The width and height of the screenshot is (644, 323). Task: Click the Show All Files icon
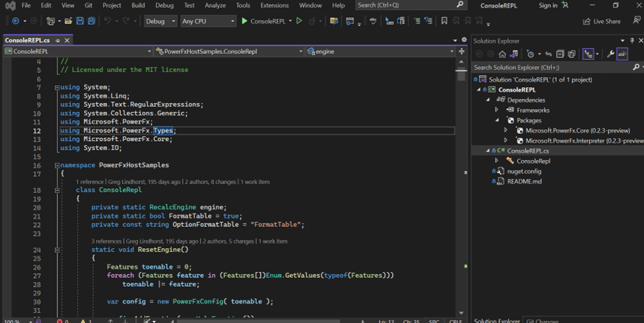(x=571, y=54)
